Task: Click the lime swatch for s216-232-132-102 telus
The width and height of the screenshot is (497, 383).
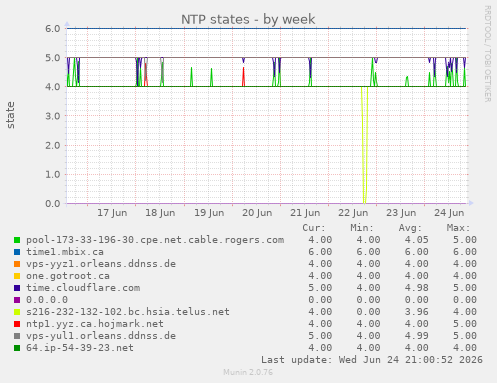Action: click(x=17, y=312)
